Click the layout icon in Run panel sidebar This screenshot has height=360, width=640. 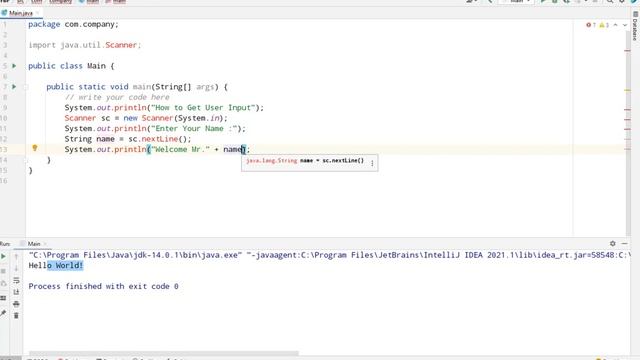tap(4, 298)
